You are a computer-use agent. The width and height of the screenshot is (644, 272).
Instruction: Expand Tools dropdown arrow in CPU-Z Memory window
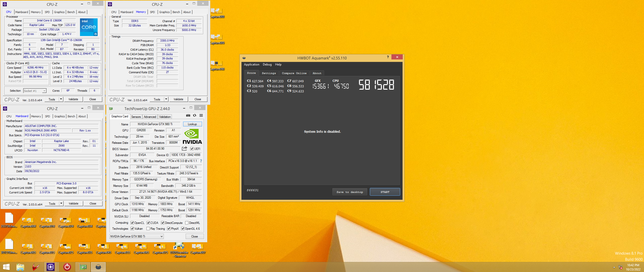166,99
